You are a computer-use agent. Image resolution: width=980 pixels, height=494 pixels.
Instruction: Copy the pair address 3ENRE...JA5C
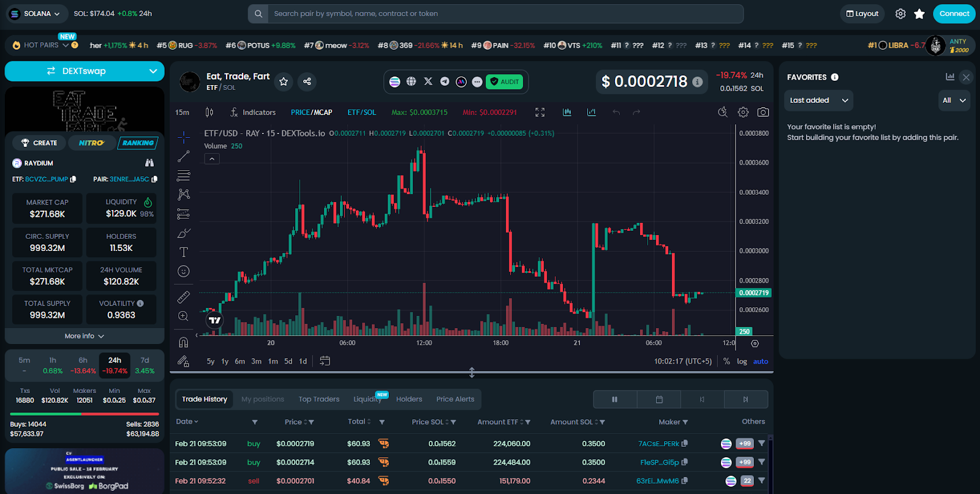point(154,179)
